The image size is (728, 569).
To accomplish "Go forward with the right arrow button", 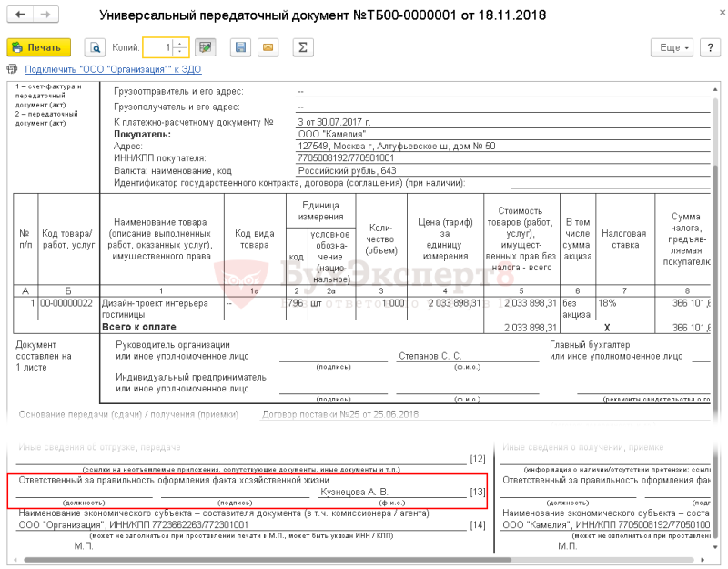I will click(x=45, y=15).
